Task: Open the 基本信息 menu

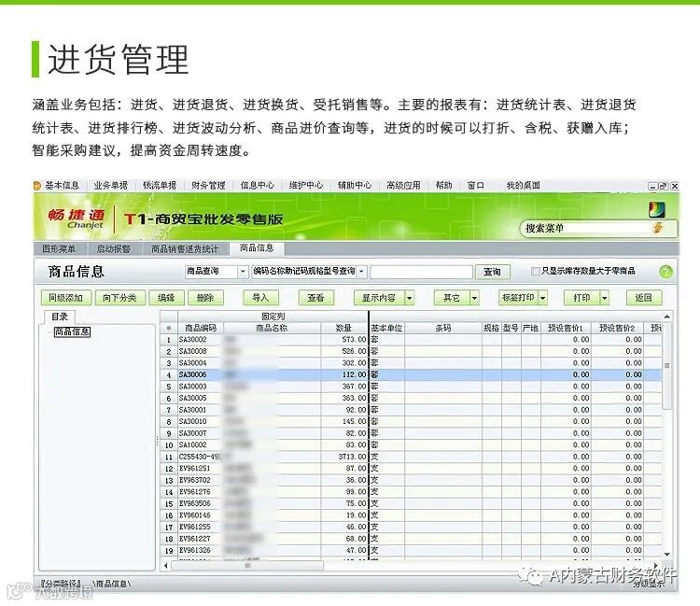Action: (62, 185)
